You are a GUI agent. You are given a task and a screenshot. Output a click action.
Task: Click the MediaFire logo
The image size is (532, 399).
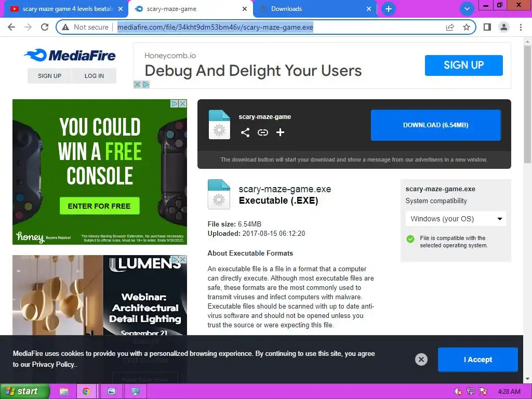70,55
